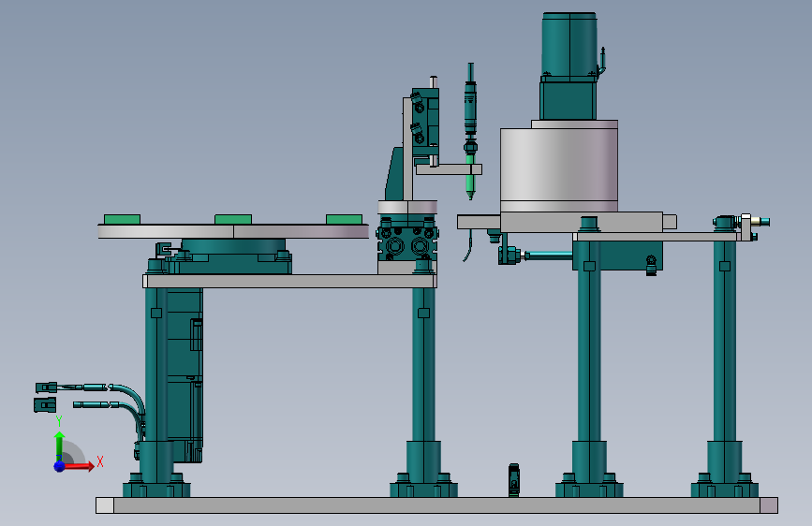This screenshot has width=812, height=526.
Task: Select the vertical bracket with two screws
Action: point(424,124)
